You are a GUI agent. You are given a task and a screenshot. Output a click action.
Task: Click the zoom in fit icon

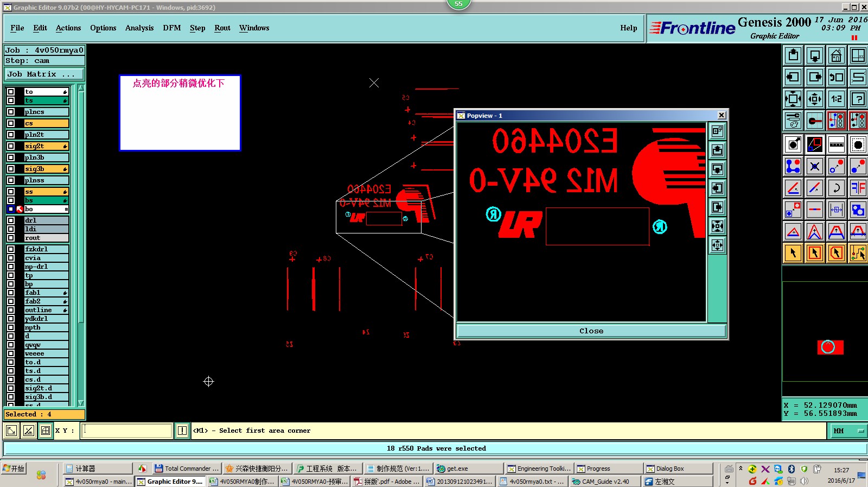click(793, 99)
